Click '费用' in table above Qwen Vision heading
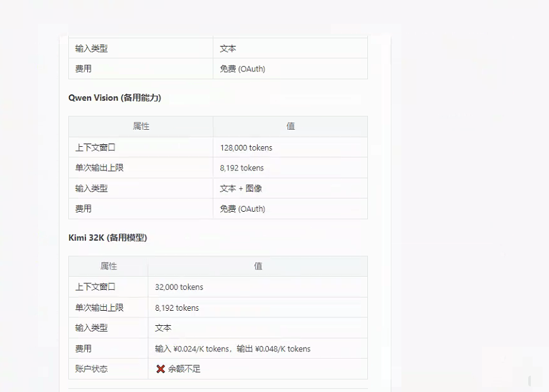 click(x=83, y=69)
